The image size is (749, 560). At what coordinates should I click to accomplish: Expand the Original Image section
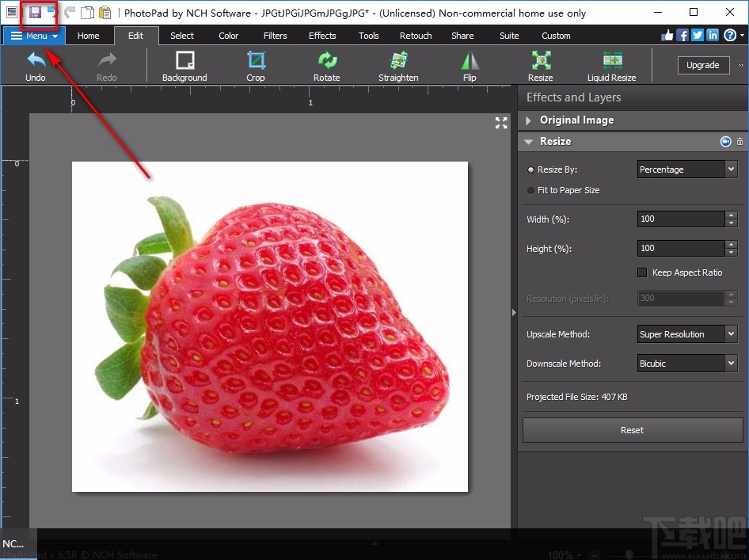click(x=529, y=120)
